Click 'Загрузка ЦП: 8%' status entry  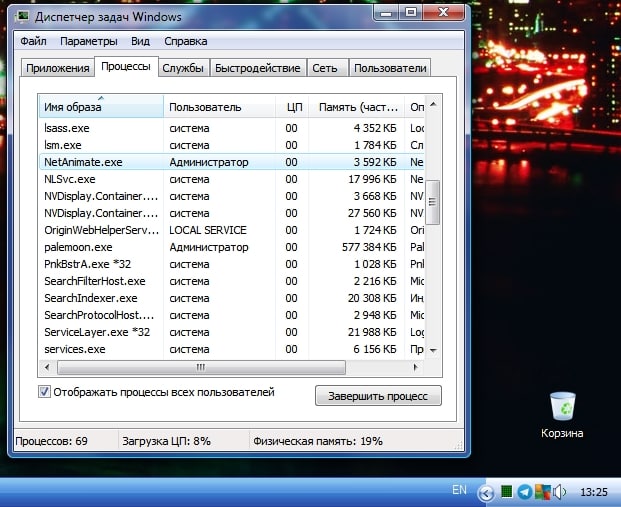tap(166, 441)
